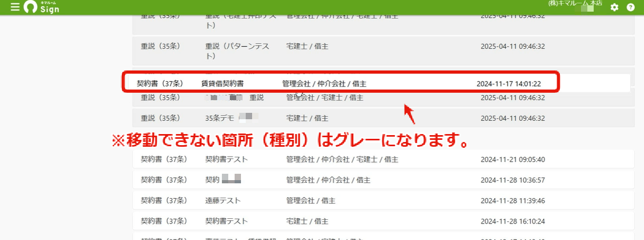The image size is (644, 240).
Task: Click the 2024-11-17 14:01:22 timestamp
Action: tap(508, 84)
